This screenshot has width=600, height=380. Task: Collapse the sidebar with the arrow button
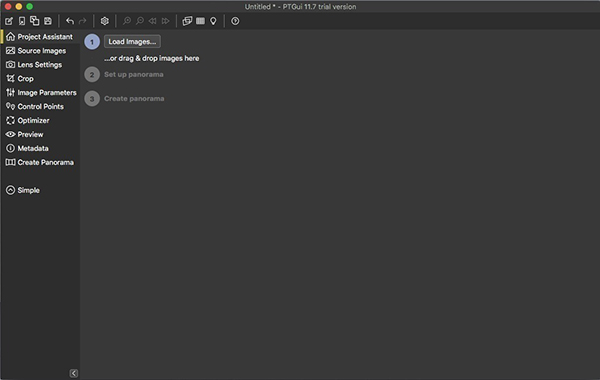point(74,373)
